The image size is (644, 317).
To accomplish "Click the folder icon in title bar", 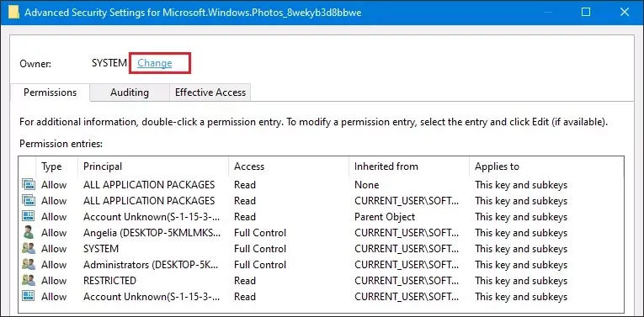I will click(14, 13).
